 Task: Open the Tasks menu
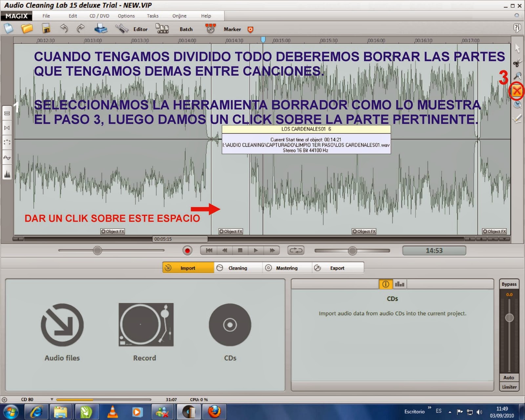coord(153,16)
